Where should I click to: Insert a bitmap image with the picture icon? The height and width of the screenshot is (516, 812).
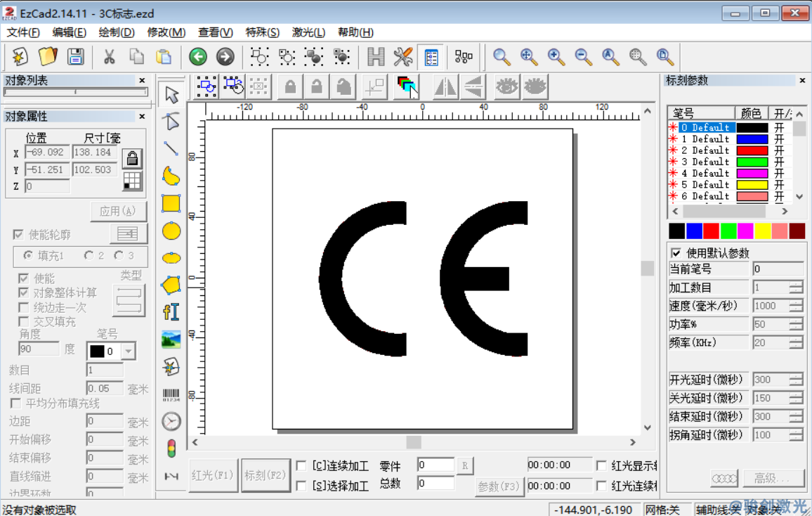click(x=171, y=340)
